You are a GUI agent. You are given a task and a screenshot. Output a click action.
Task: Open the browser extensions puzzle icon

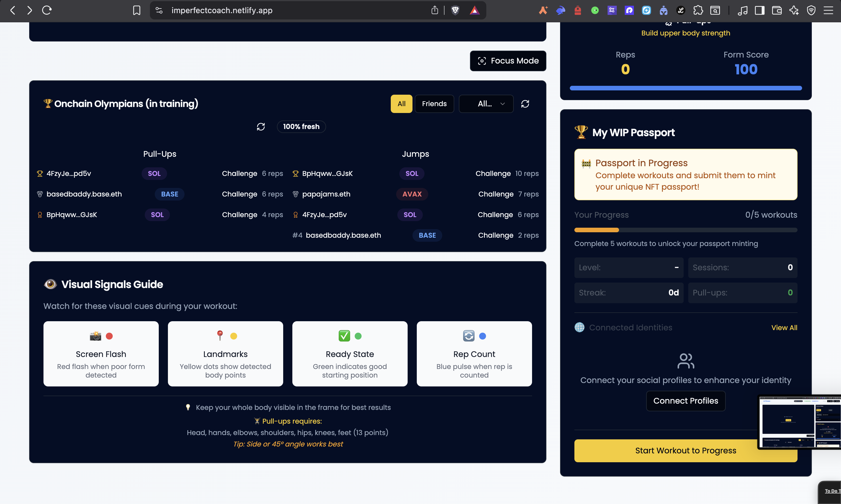[x=698, y=10]
